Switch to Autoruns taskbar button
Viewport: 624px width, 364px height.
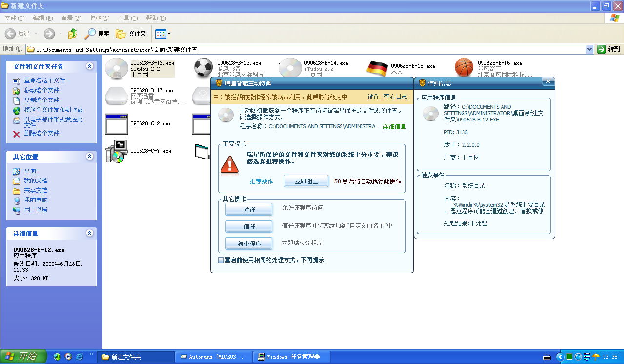pos(213,357)
